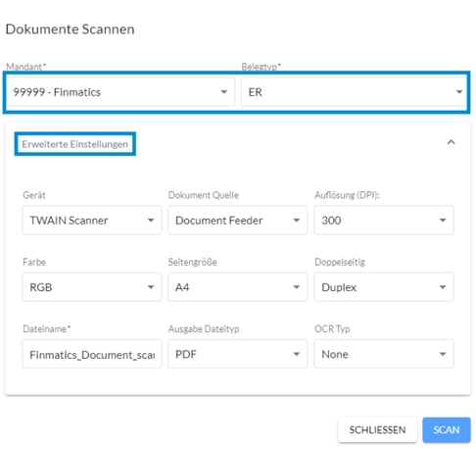The image size is (476, 449).
Task: Click the arrow icon beside Document Feeder
Action: click(x=297, y=220)
